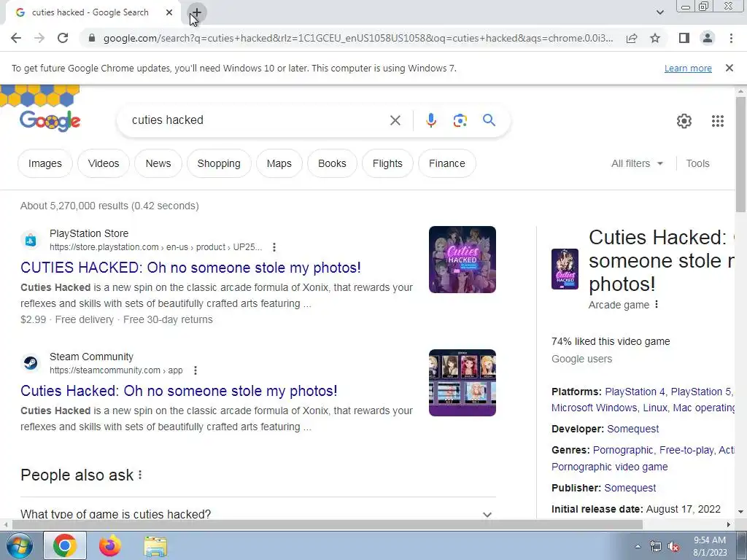Close the "cuties hacked" browser tab
The width and height of the screenshot is (747, 560).
[x=169, y=12]
